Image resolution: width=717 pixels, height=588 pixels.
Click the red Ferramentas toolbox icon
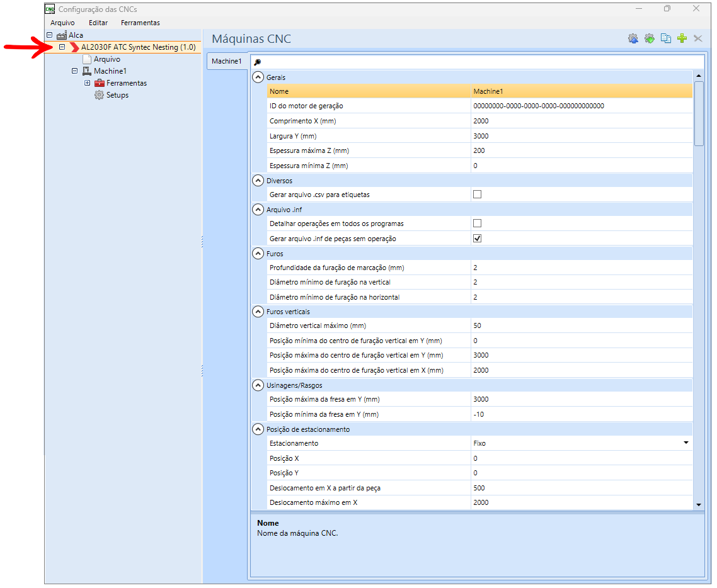pyautogui.click(x=99, y=83)
